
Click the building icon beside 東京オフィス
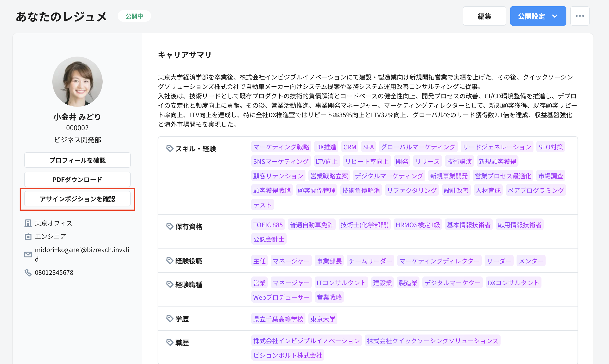(28, 223)
